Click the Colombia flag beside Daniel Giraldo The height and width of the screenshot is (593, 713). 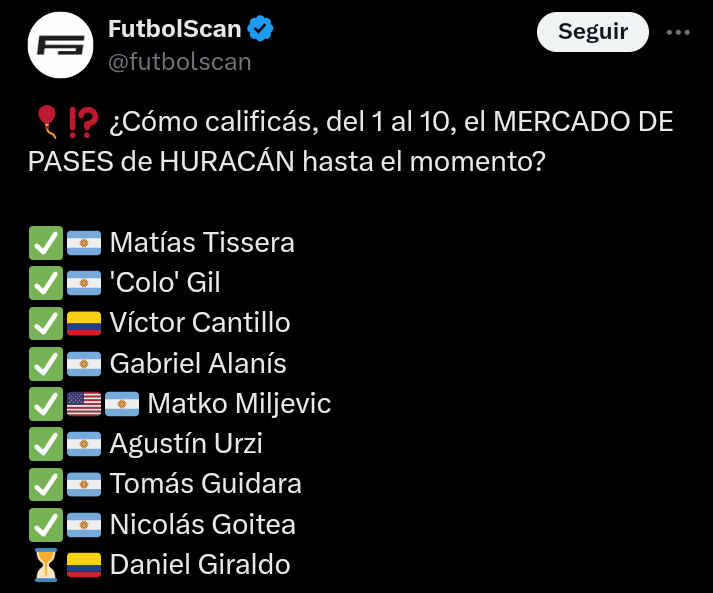pos(84,565)
